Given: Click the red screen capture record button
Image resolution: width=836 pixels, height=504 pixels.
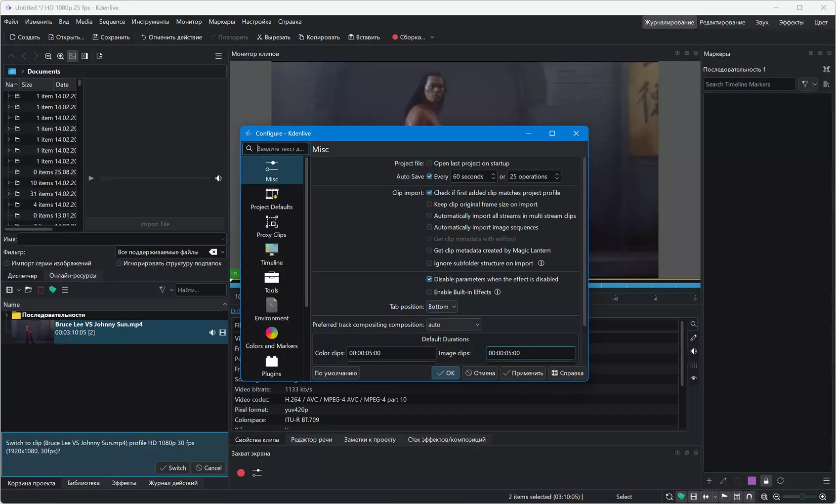Looking at the screenshot, I should tap(241, 473).
